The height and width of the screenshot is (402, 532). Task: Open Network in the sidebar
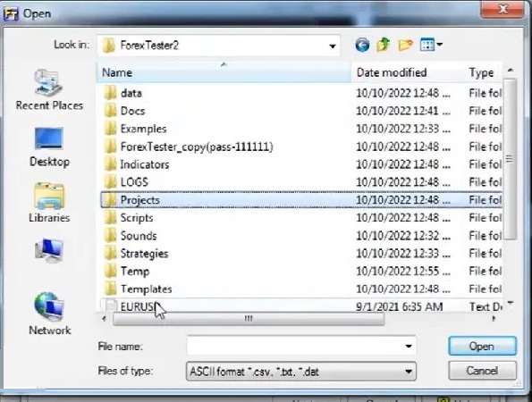(49, 314)
